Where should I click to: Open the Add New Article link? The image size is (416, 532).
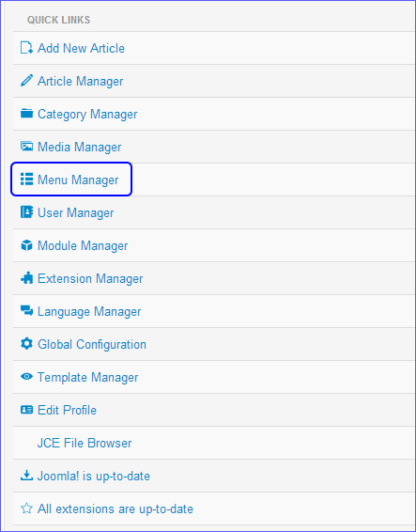pyautogui.click(x=81, y=48)
